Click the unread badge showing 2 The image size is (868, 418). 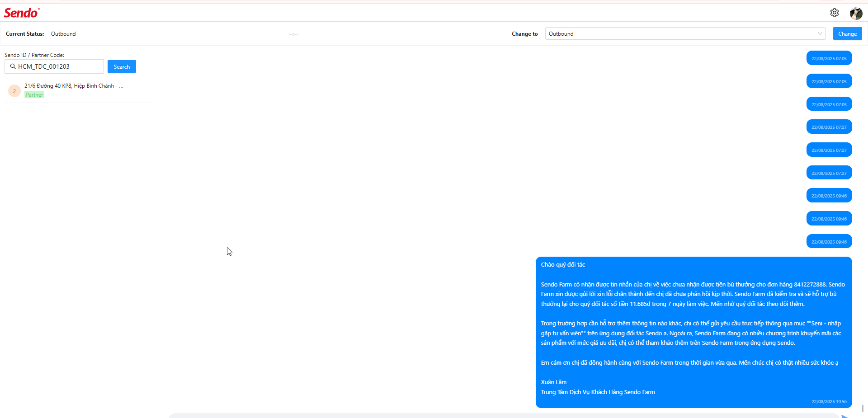14,91
